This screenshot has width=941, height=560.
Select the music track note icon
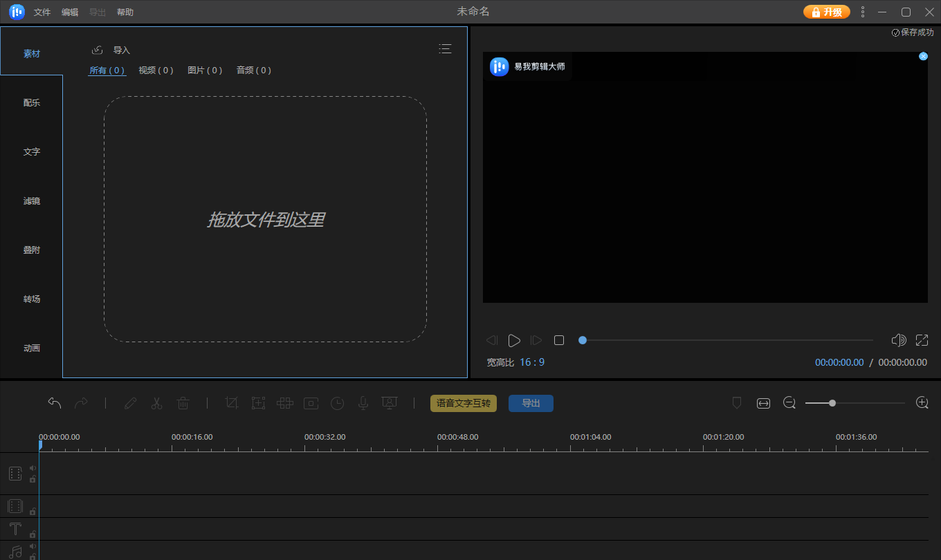pyautogui.click(x=15, y=552)
